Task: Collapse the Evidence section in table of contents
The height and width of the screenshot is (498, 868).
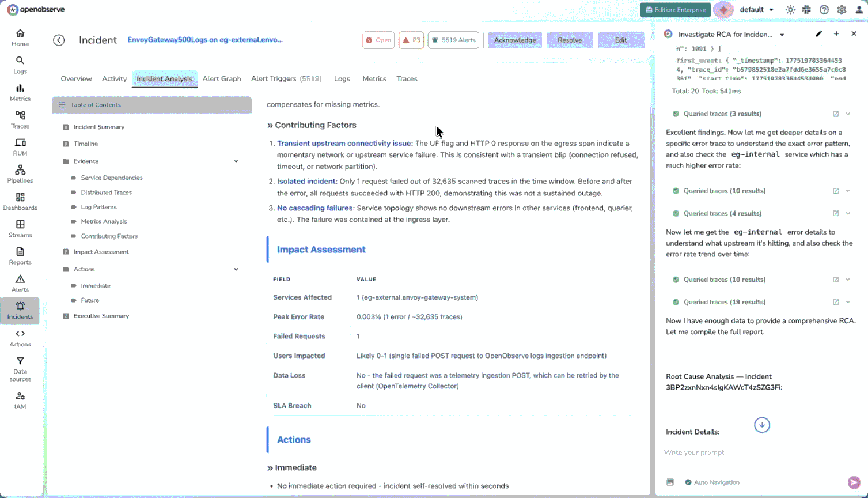Action: 236,161
